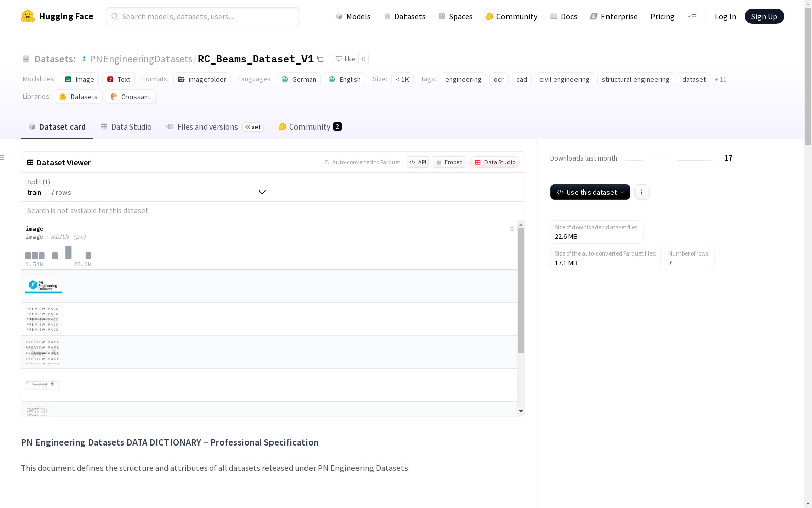This screenshot has width=812, height=508.
Task: Click the imagefolder format tag
Action: [202, 79]
